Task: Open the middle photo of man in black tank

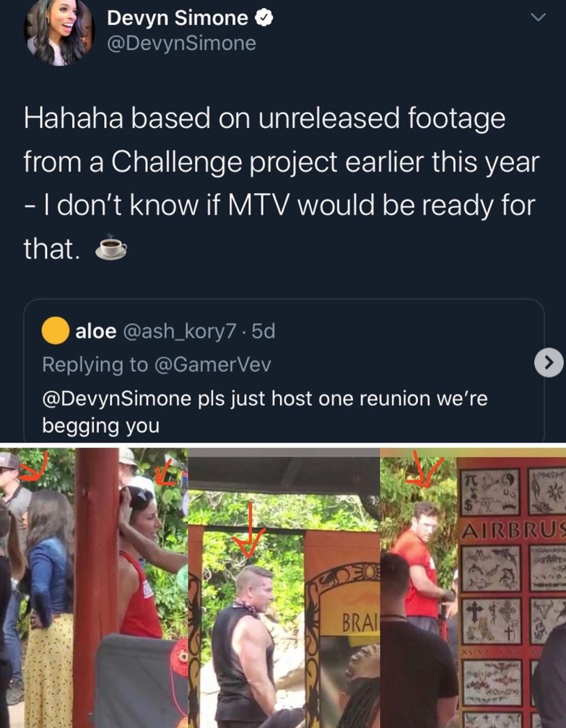Action: 284,588
